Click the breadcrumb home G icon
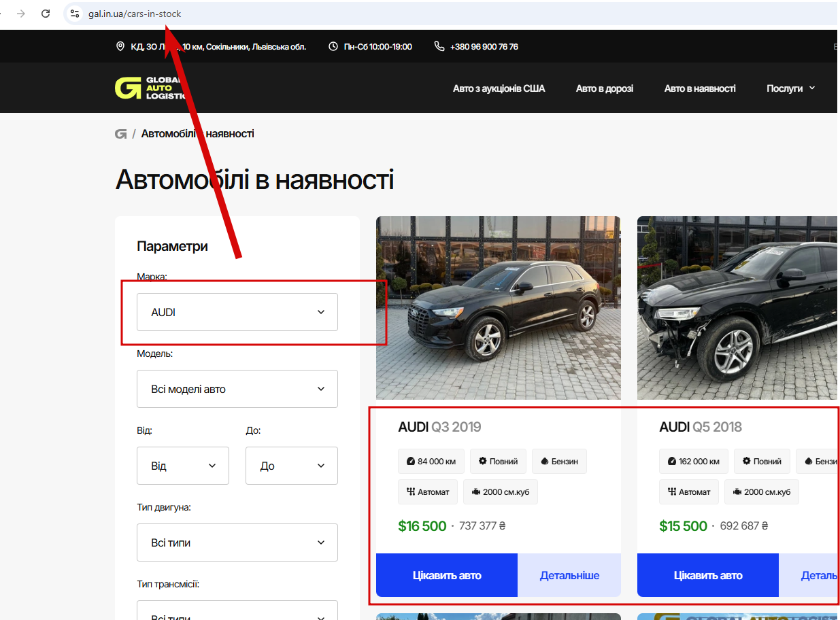Viewport: 840px width, 620px height. (121, 134)
